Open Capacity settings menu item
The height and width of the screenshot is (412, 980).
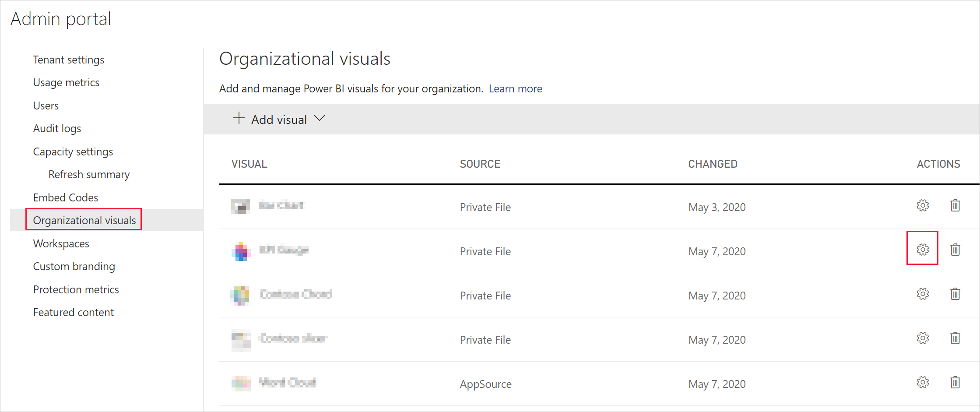coord(73,151)
